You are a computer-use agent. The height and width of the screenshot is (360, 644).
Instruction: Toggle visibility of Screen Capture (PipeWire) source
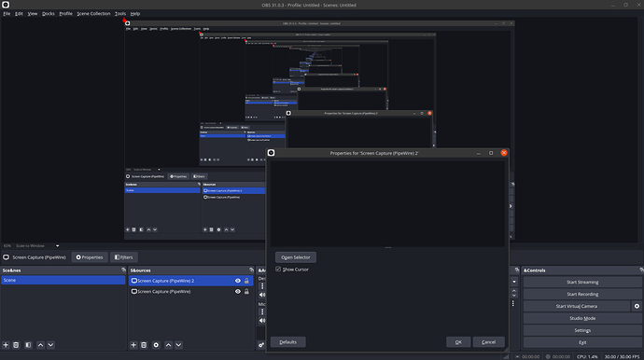click(237, 291)
